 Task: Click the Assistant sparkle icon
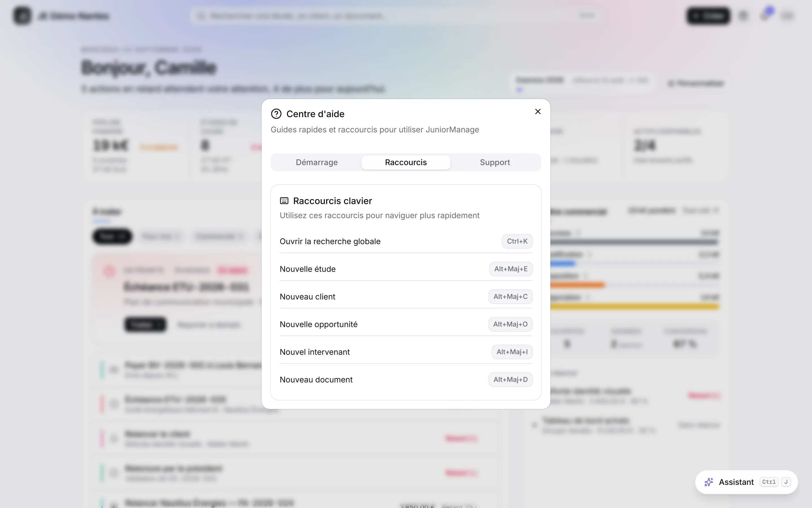click(709, 482)
